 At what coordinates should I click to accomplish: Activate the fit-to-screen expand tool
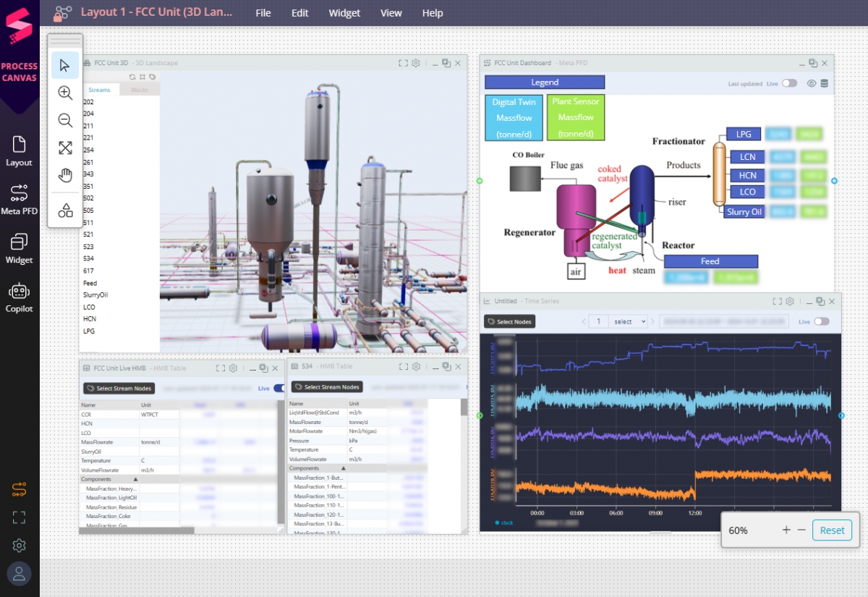(65, 148)
